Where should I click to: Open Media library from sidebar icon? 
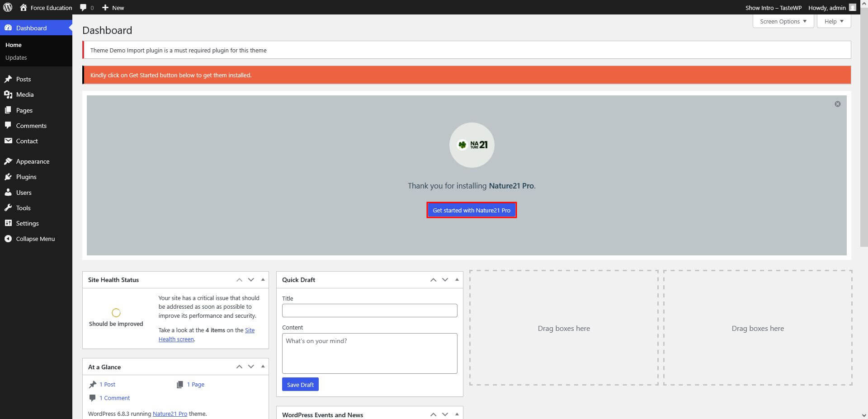(8, 94)
